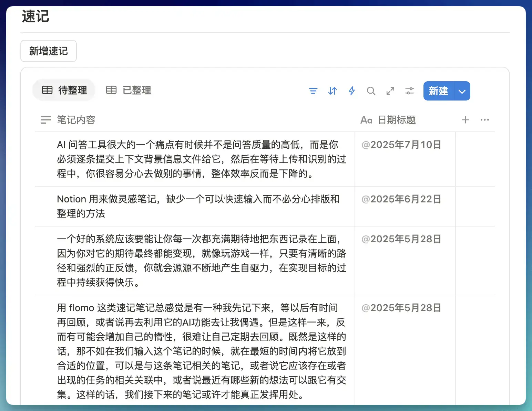532x411 pixels.
Task: Open database in full page via expand icon
Action: (390, 91)
